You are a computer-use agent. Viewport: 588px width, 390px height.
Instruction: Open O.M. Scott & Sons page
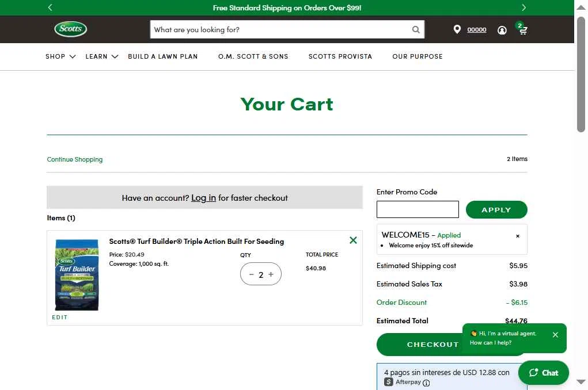point(253,56)
